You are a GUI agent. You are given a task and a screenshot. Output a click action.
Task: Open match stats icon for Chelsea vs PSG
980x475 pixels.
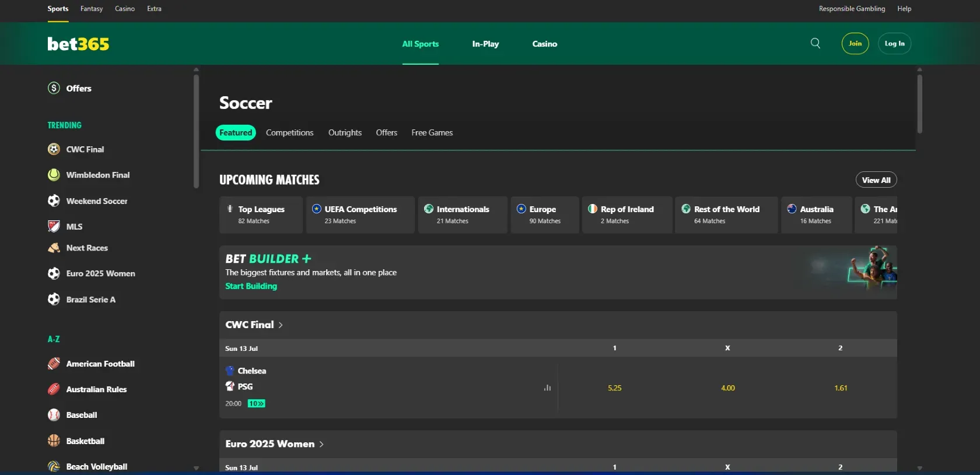click(547, 388)
